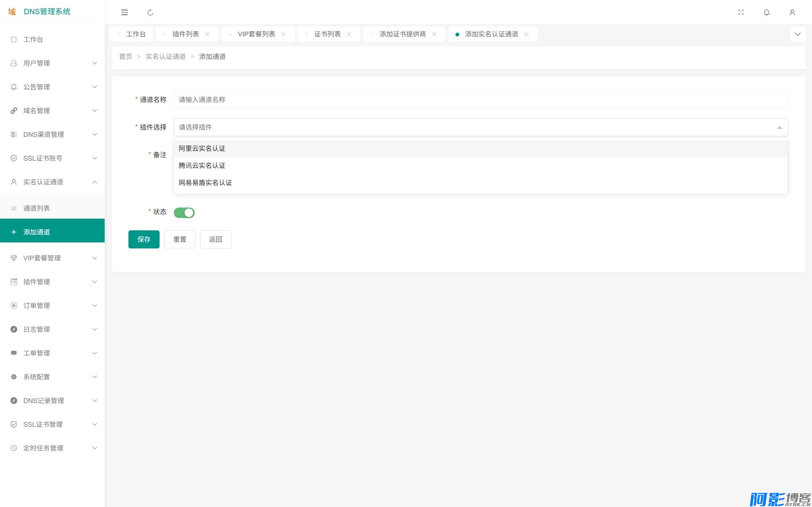812x507 pixels.
Task: Click the 返回 button
Action: coord(215,240)
